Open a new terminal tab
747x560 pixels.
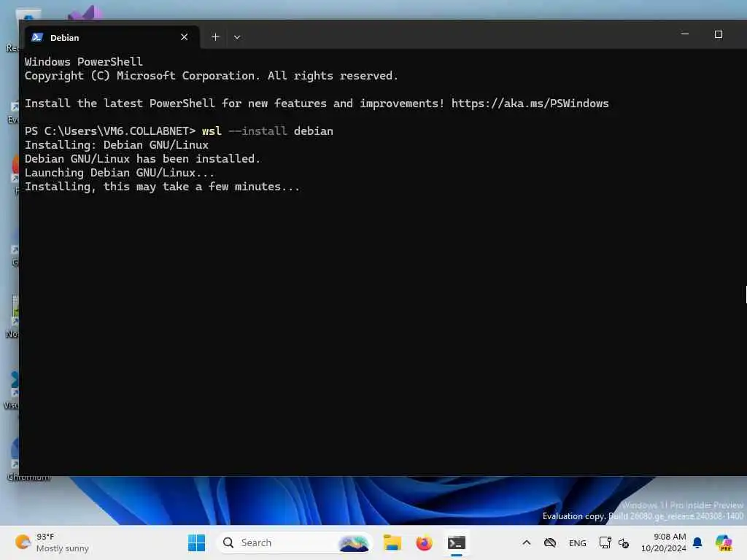[x=215, y=37]
